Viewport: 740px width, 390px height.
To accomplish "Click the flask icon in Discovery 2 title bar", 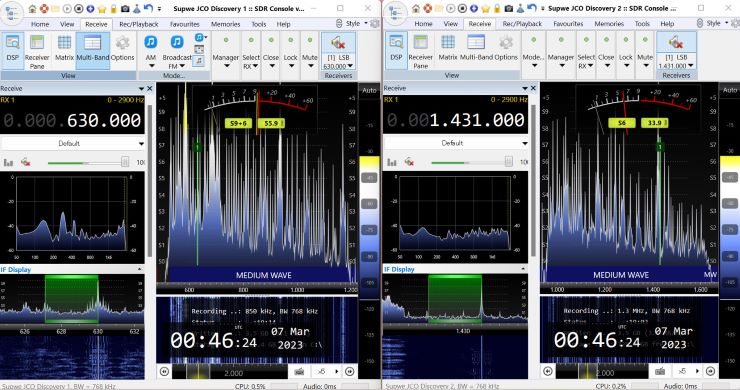I will pyautogui.click(x=520, y=8).
